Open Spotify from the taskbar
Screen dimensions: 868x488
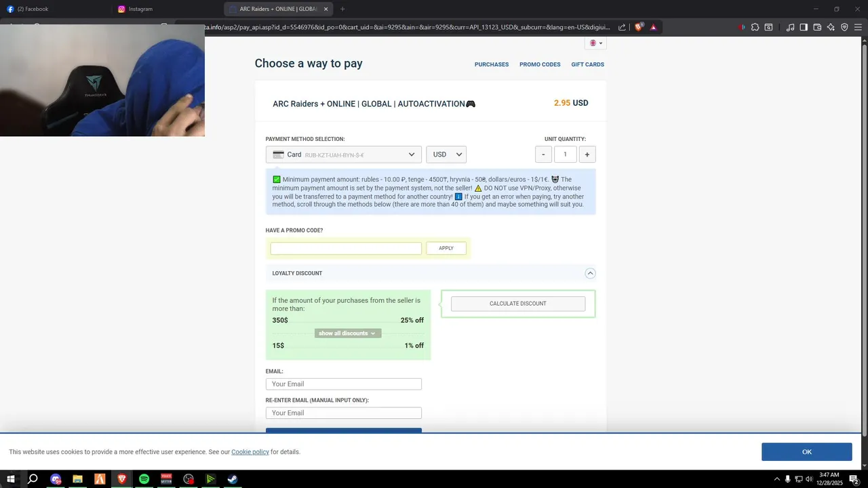144,479
